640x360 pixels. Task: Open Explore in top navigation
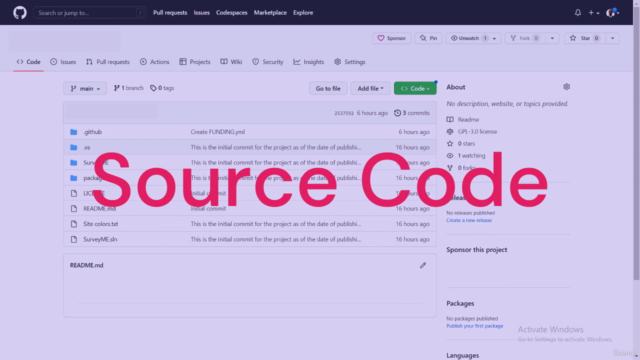point(303,13)
